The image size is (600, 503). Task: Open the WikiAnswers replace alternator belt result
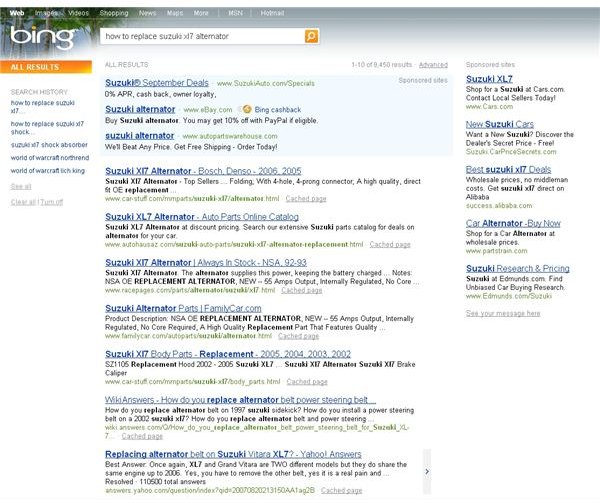click(x=240, y=400)
